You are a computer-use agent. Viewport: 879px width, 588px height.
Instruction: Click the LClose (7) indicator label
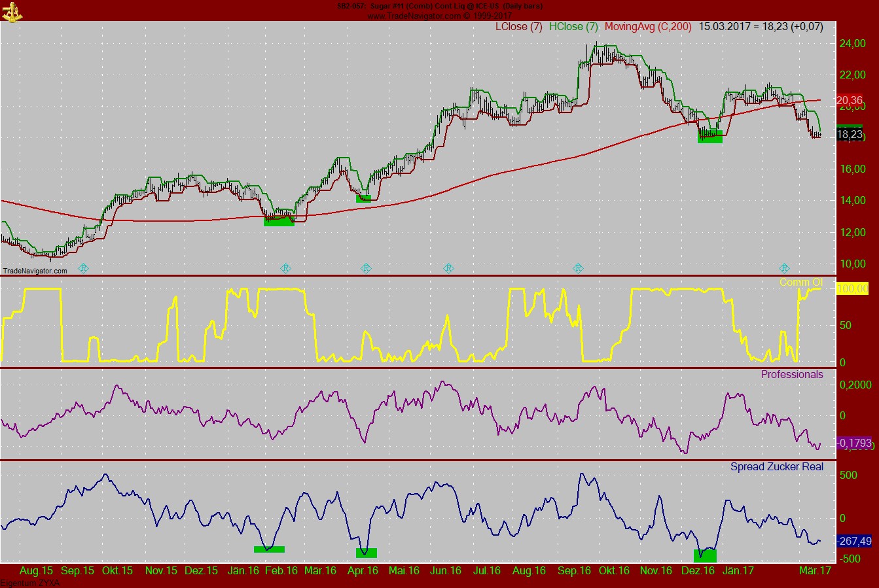coord(519,27)
